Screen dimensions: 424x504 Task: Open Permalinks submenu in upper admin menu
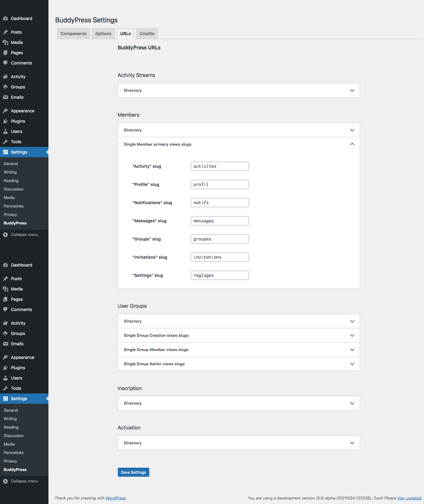[x=14, y=206]
